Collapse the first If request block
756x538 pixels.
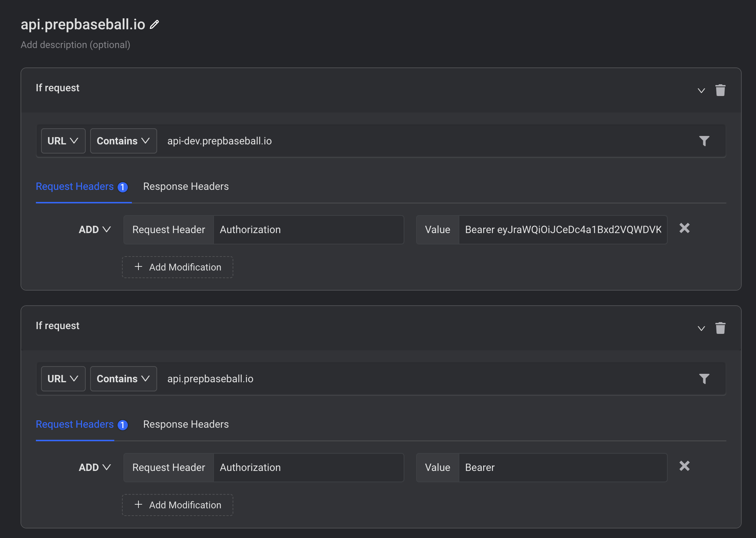701,91
